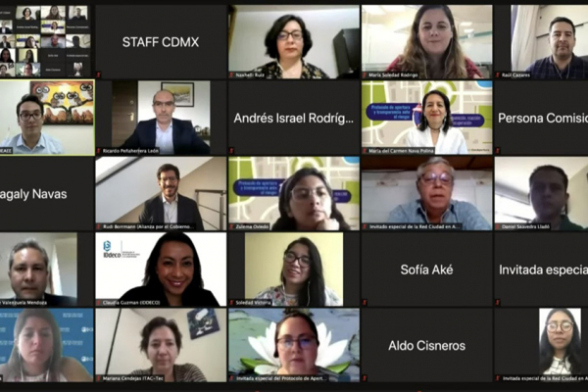The width and height of the screenshot is (588, 392).
Task: Select the Daniel Saavedra Lladó video tile
Action: point(541,194)
